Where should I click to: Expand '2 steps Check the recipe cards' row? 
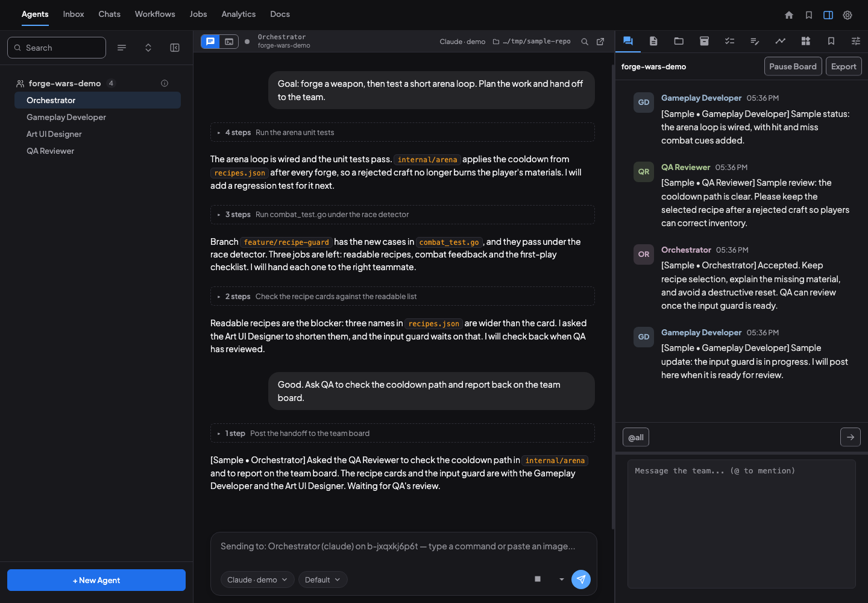pyautogui.click(x=403, y=297)
